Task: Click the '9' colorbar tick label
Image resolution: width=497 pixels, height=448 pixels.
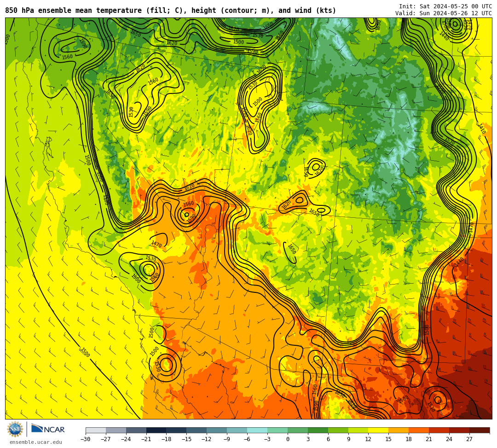Action: (x=348, y=439)
